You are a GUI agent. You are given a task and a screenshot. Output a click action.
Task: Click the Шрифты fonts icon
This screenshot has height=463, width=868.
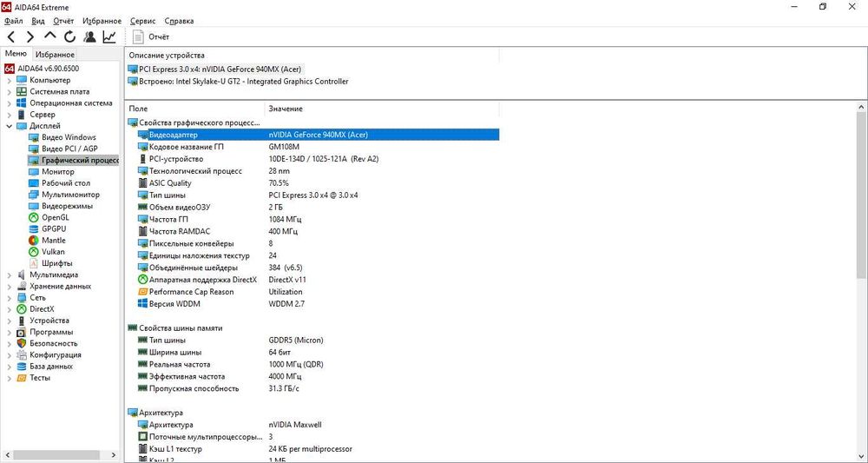coord(33,263)
